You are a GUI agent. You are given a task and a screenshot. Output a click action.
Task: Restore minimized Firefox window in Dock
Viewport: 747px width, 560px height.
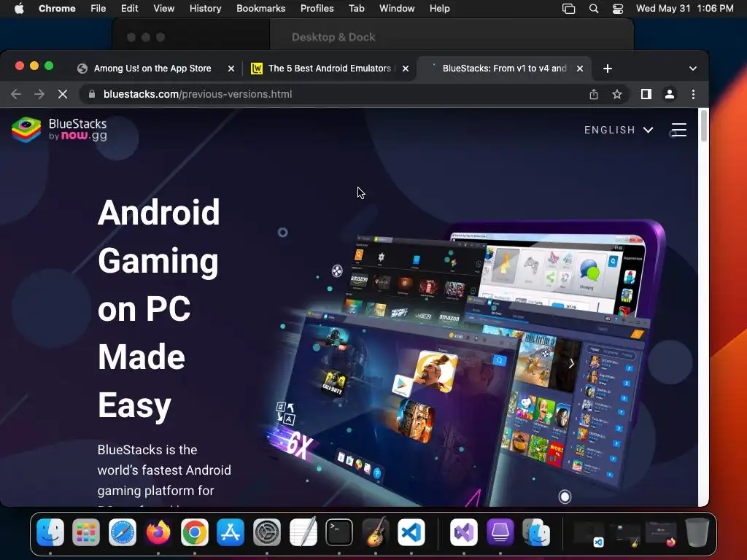point(661,534)
